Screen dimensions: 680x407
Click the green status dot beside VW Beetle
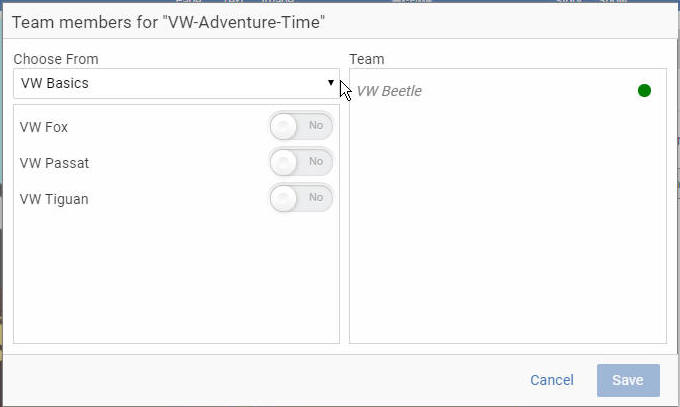click(644, 91)
